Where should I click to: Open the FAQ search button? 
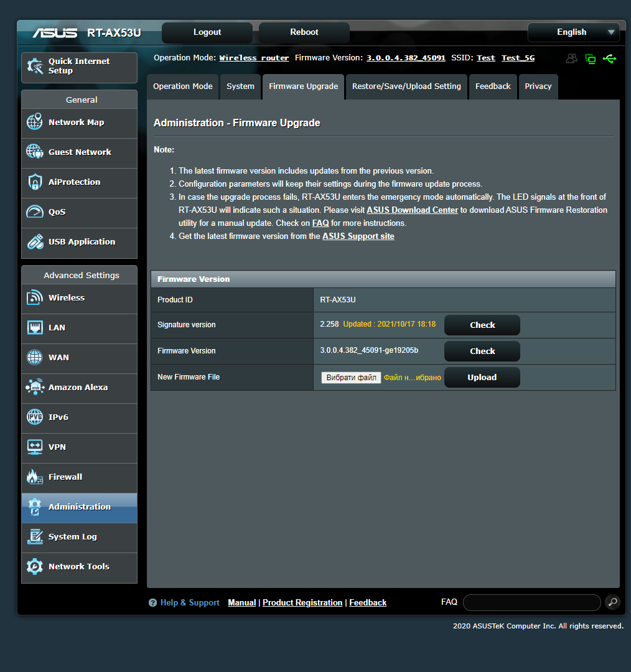coord(612,602)
